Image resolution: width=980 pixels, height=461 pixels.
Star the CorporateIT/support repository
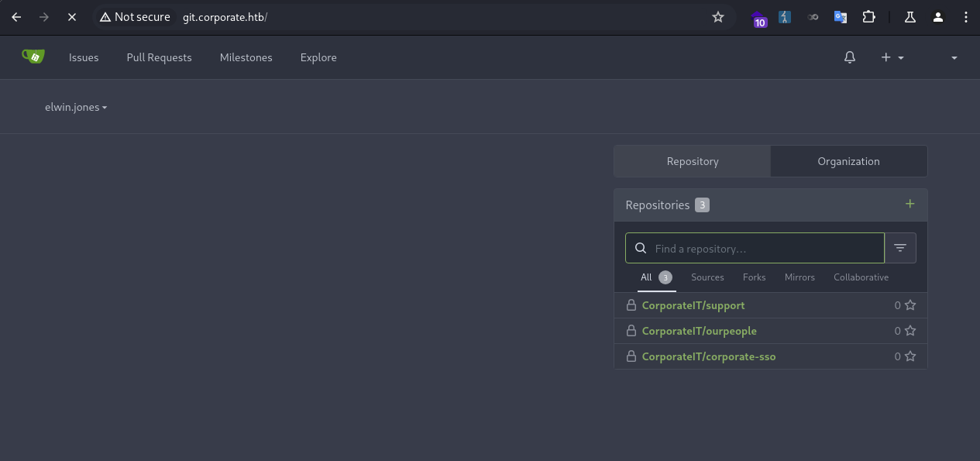[x=910, y=305]
